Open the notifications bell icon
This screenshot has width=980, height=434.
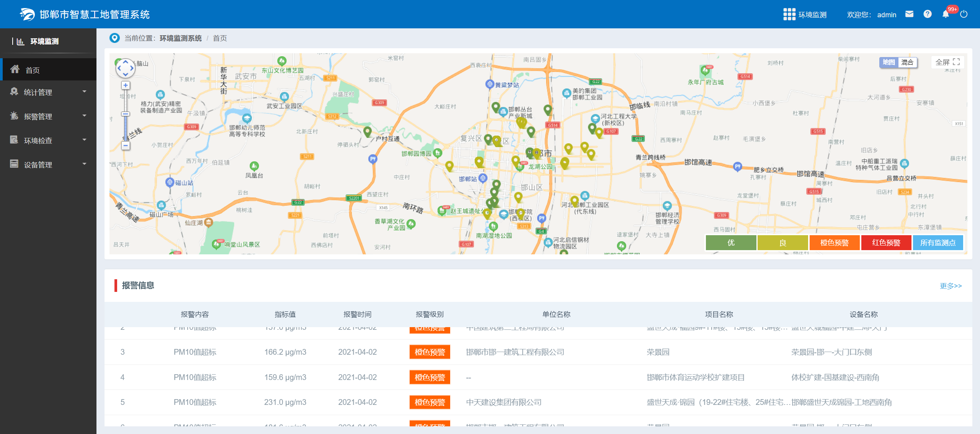pos(946,14)
